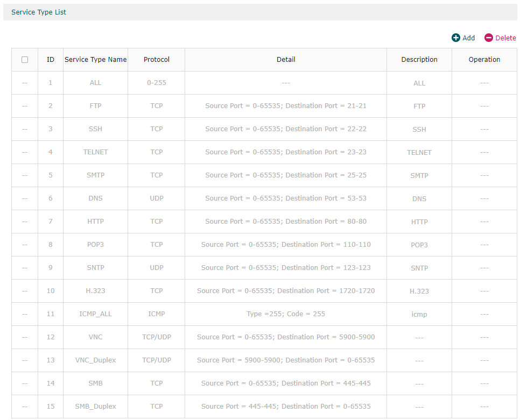This screenshot has width=520, height=420.
Task: Click the VNC_Duplex service type name
Action: tap(95, 360)
